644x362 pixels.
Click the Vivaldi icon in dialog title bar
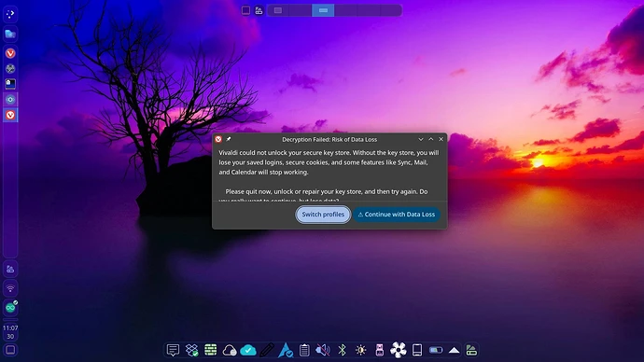[218, 139]
